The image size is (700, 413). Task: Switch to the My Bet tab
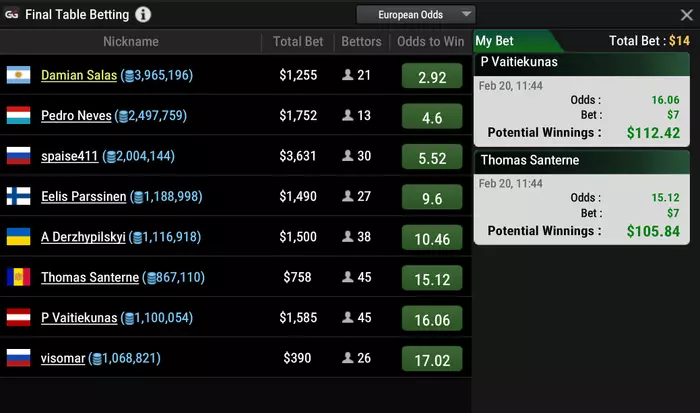(494, 41)
